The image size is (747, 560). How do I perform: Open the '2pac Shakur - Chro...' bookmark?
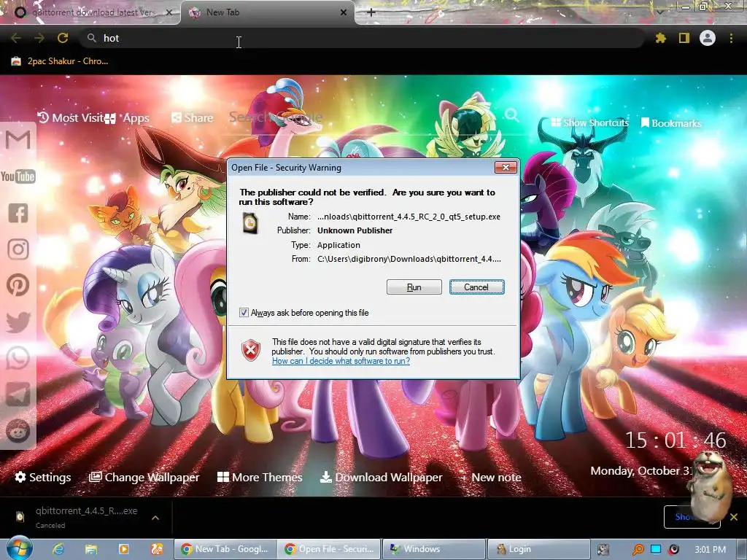pos(60,61)
